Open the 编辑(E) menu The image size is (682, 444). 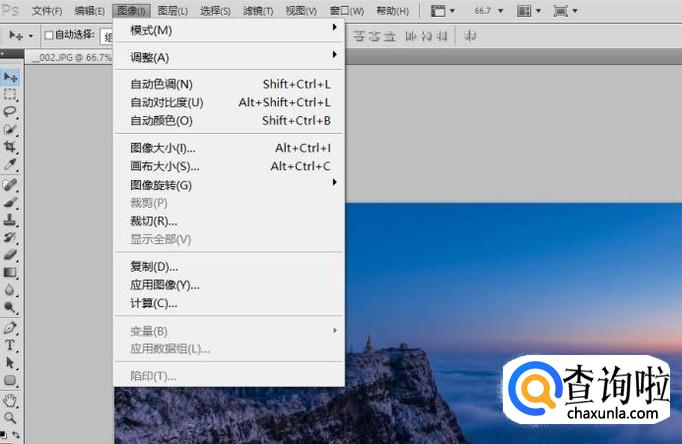[89, 11]
